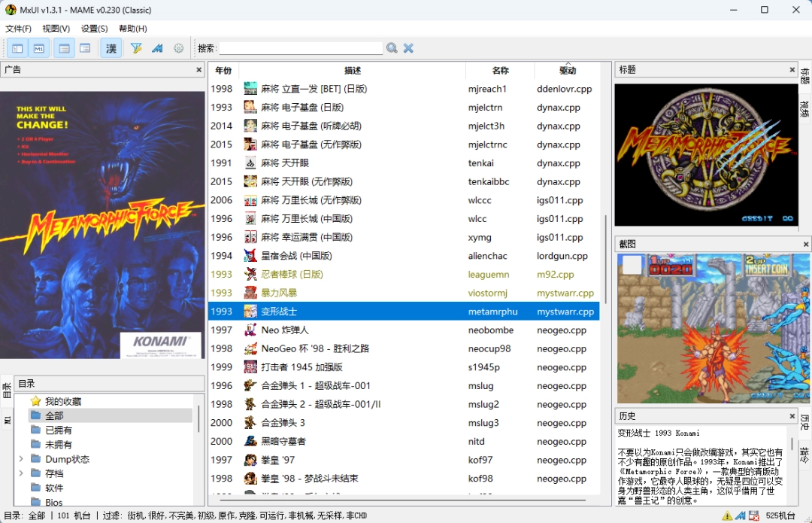Click the missing-file floppy icon in status bar
Viewport: 812px width, 523px height.
[755, 515]
